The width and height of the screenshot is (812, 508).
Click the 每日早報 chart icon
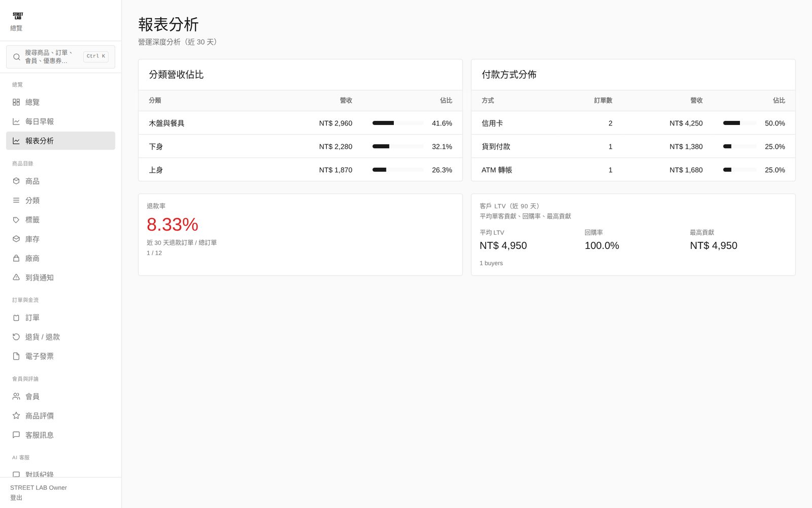(16, 121)
